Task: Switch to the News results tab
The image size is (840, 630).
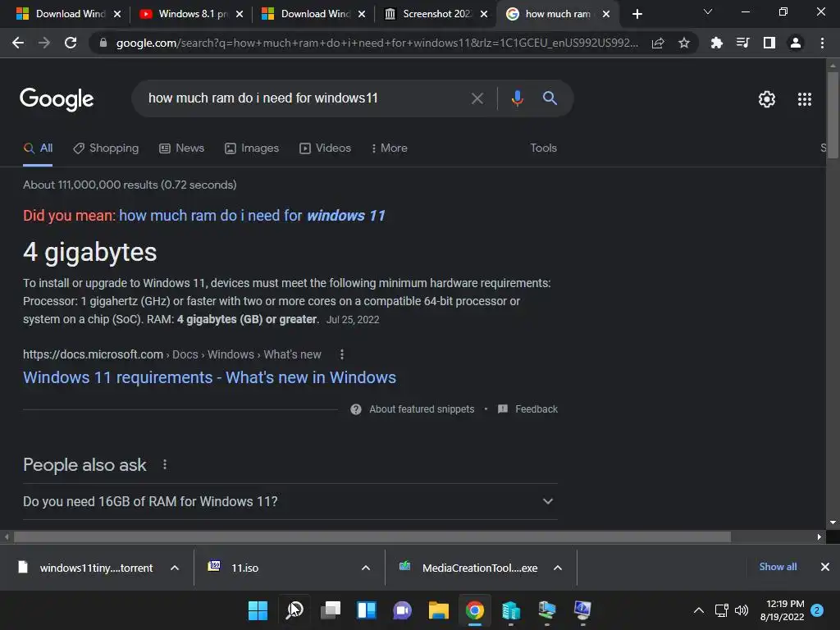Action: click(181, 148)
